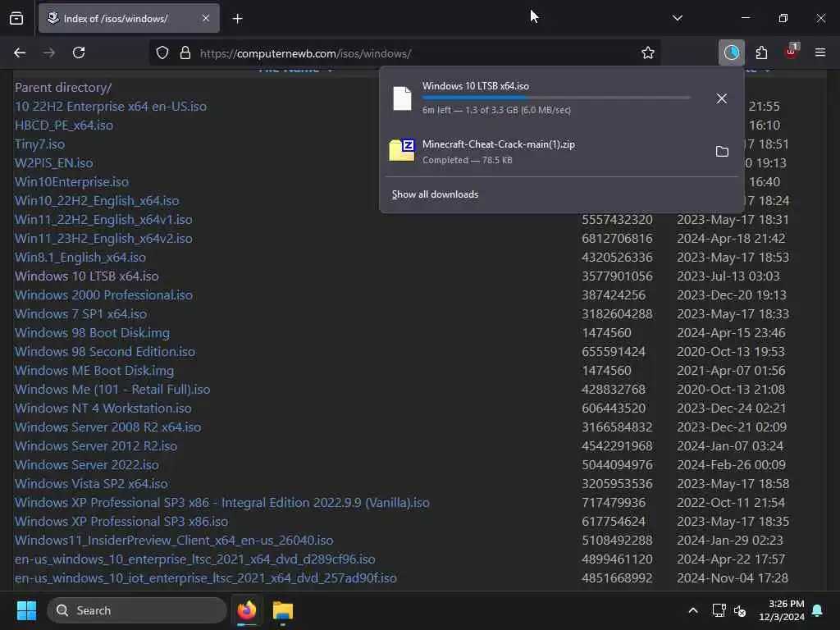840x630 pixels.
Task: Click Win8.1_English_x64.iso link
Action: [x=80, y=257]
